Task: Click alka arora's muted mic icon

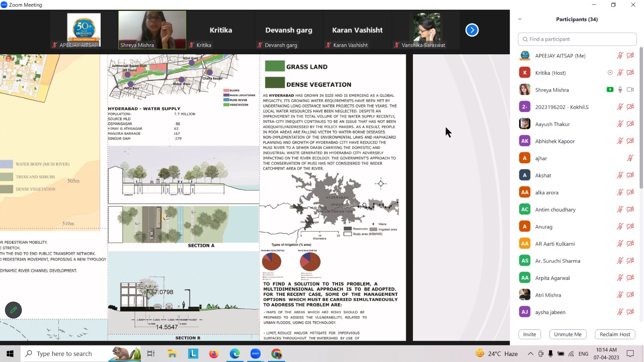Action: [620, 192]
